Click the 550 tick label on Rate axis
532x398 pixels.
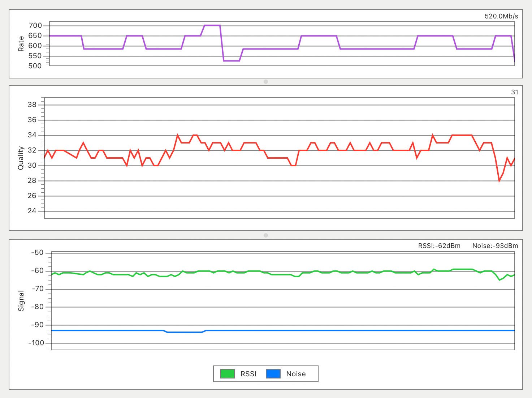35,56
